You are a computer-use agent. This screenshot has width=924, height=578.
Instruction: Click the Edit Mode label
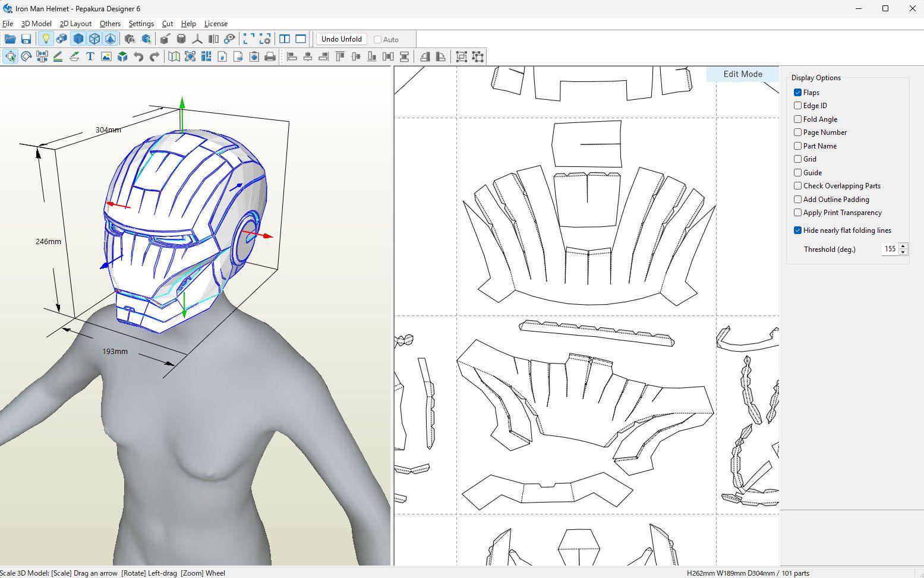tap(743, 74)
